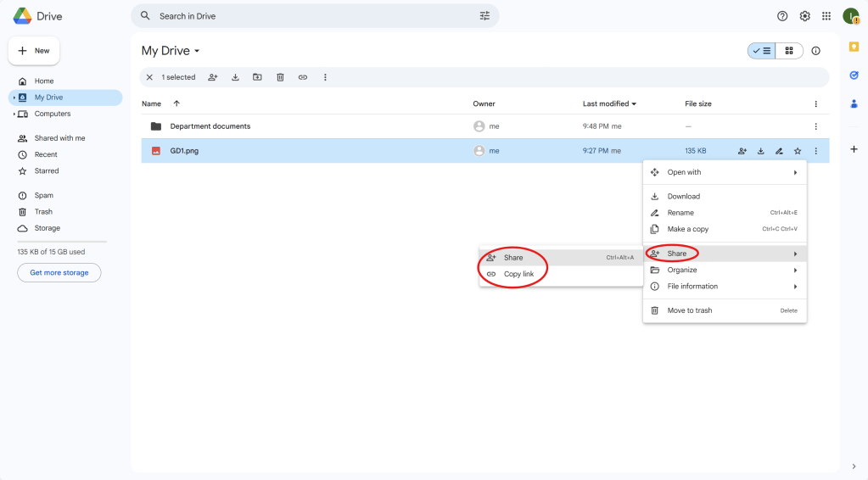868x480 pixels.
Task: Click the download icon in selection toolbar
Action: click(x=235, y=77)
